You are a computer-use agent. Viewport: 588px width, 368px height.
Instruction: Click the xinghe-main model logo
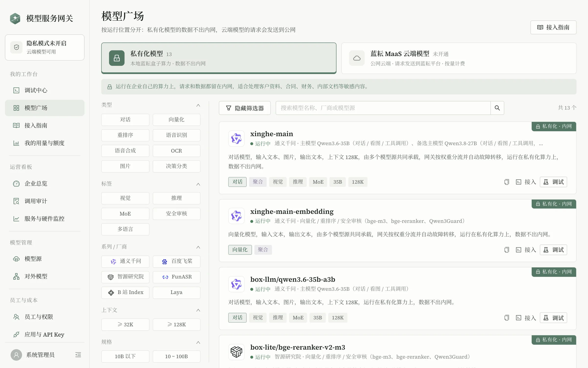pos(236,139)
